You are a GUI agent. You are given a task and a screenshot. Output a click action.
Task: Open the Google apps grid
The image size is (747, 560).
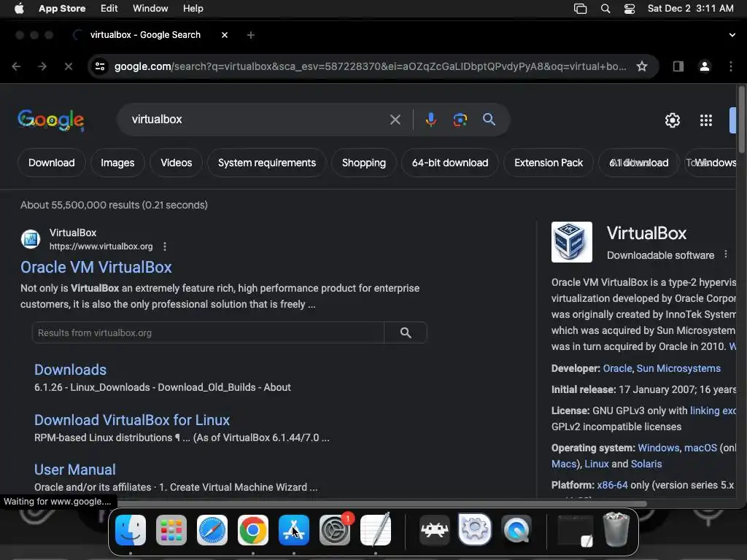point(706,120)
